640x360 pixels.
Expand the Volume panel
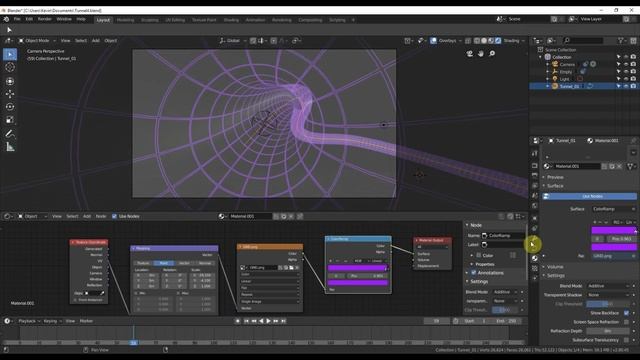(x=555, y=267)
